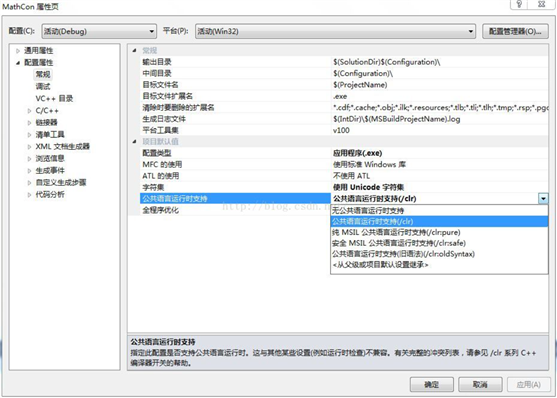
Task: Expand the 清单工具 tree node
Action: coord(29,135)
